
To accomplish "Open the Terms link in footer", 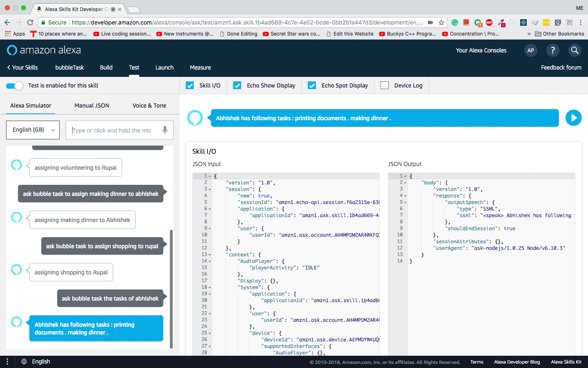I will coord(477,362).
